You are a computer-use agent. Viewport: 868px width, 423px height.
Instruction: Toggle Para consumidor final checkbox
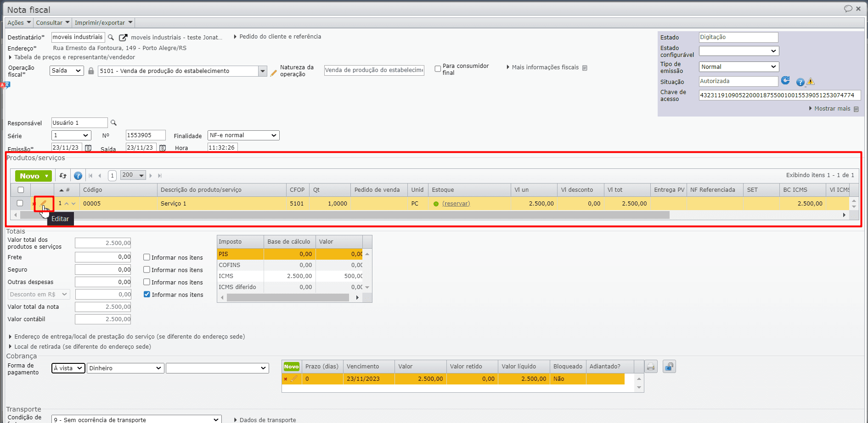tap(438, 69)
